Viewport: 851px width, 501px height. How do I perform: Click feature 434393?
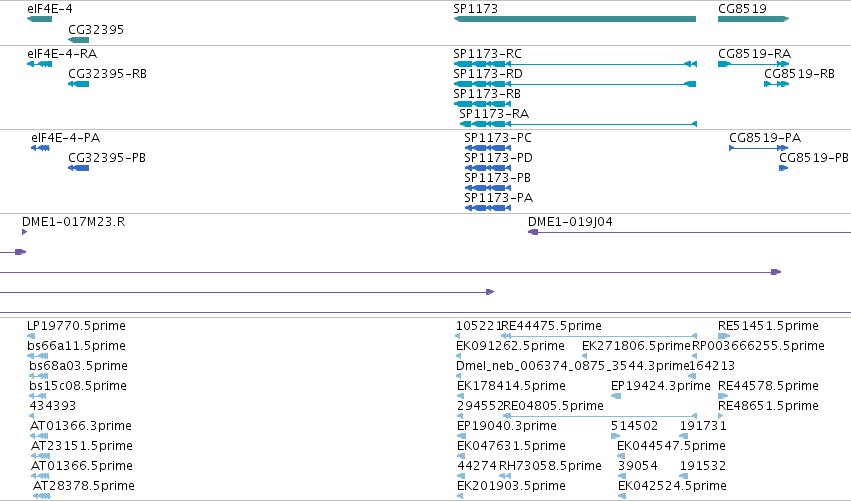(x=33, y=416)
